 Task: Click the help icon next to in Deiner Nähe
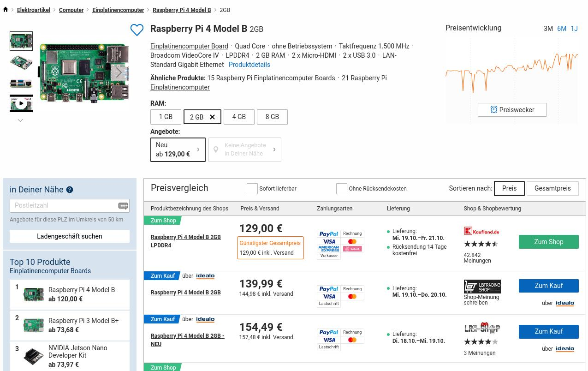[x=70, y=190]
